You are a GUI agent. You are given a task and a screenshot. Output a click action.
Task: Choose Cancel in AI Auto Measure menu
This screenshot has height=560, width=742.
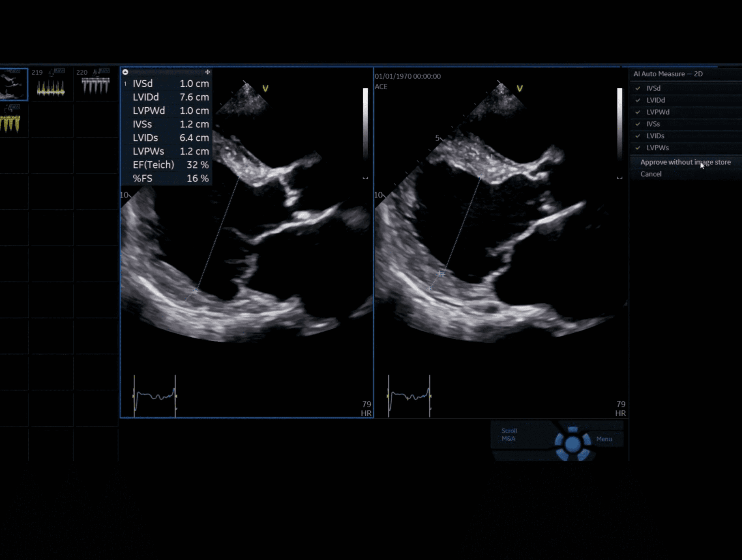(651, 174)
